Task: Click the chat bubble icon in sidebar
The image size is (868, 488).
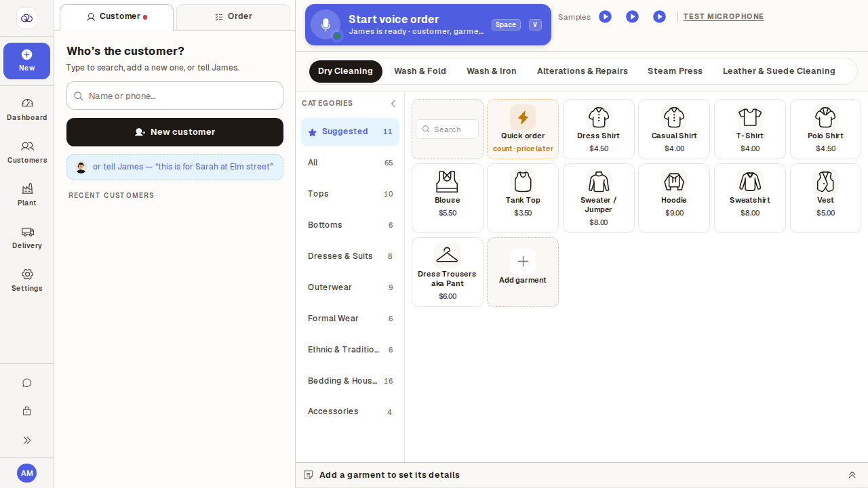Action: pyautogui.click(x=27, y=383)
